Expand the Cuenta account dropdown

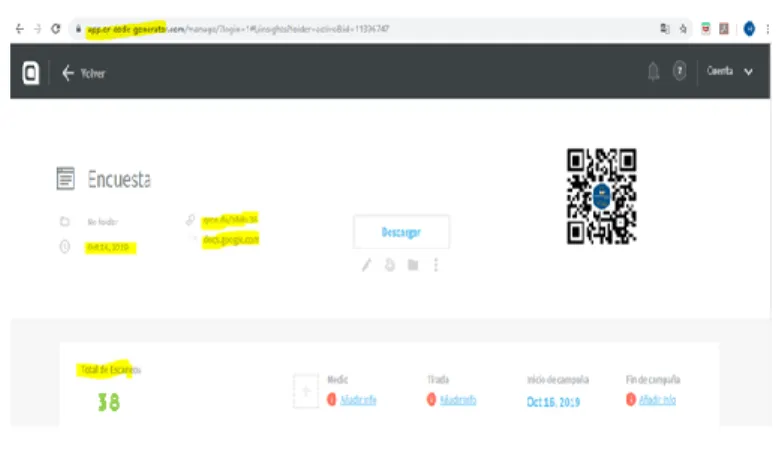(x=729, y=71)
